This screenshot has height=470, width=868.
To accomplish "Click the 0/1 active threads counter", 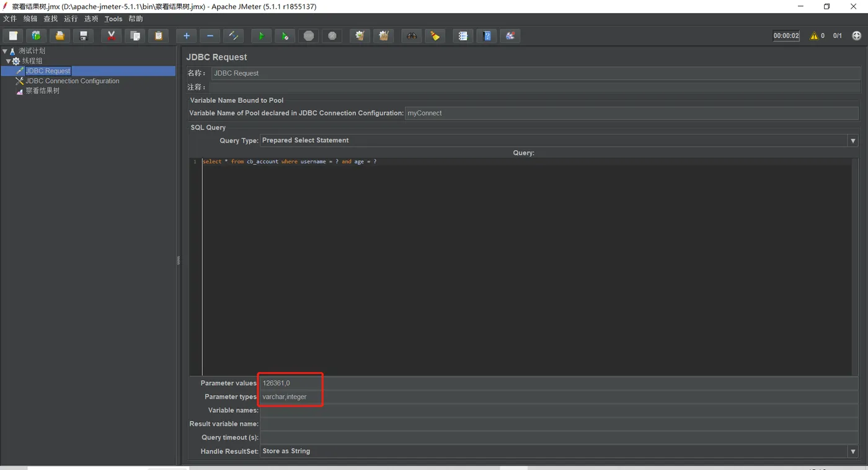I will pyautogui.click(x=838, y=36).
